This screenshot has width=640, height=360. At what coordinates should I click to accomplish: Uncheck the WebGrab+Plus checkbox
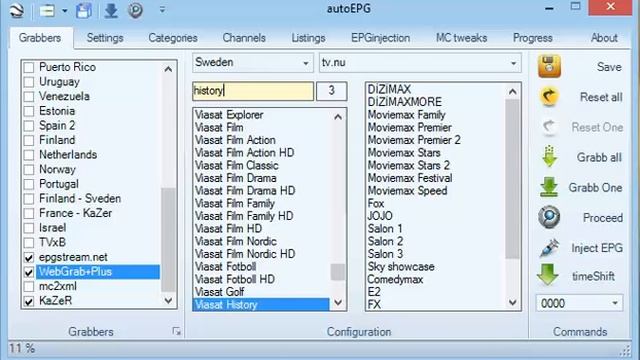click(29, 272)
